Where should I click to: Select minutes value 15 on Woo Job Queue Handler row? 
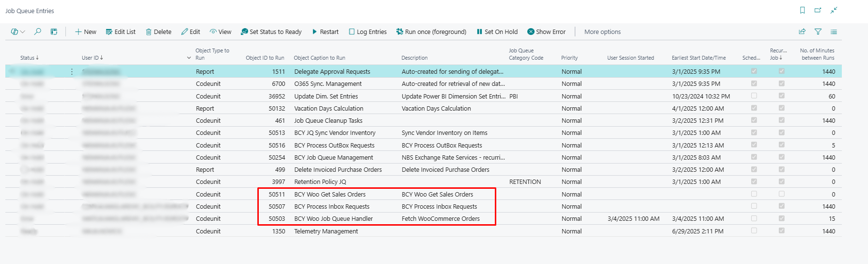832,219
